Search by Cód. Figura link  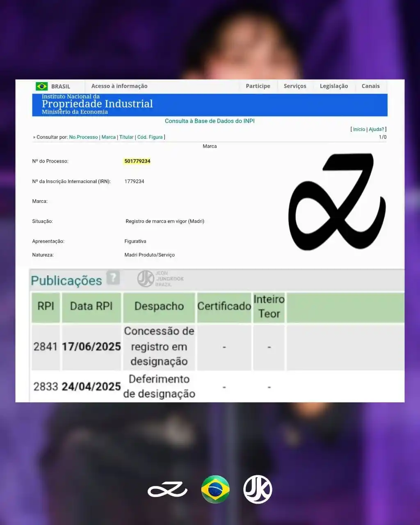tap(150, 137)
